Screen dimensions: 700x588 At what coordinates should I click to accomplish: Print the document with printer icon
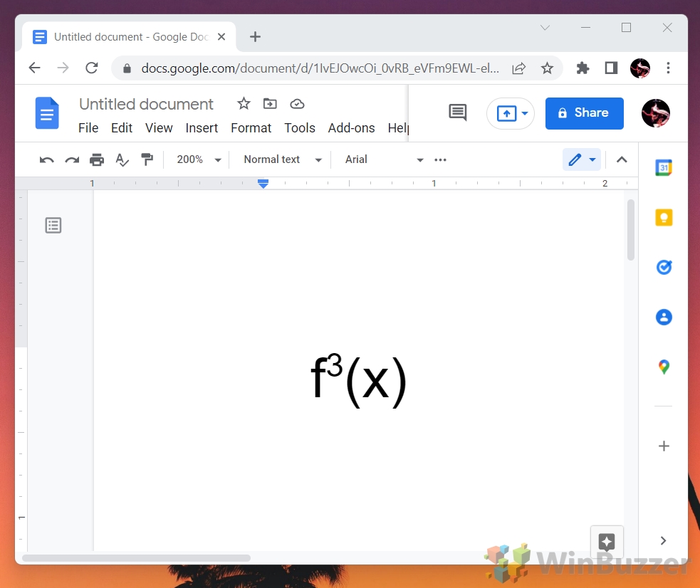coord(97,159)
